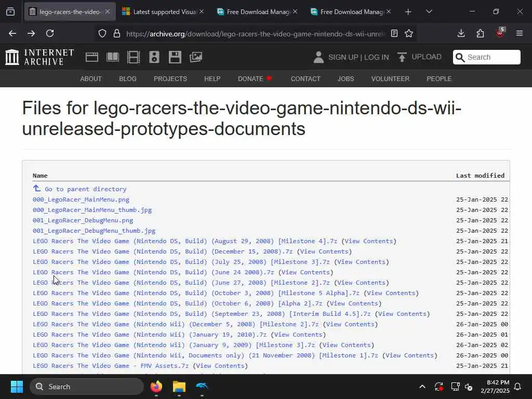Open 000_LegoRacer_MainMenu.png file

pyautogui.click(x=81, y=199)
